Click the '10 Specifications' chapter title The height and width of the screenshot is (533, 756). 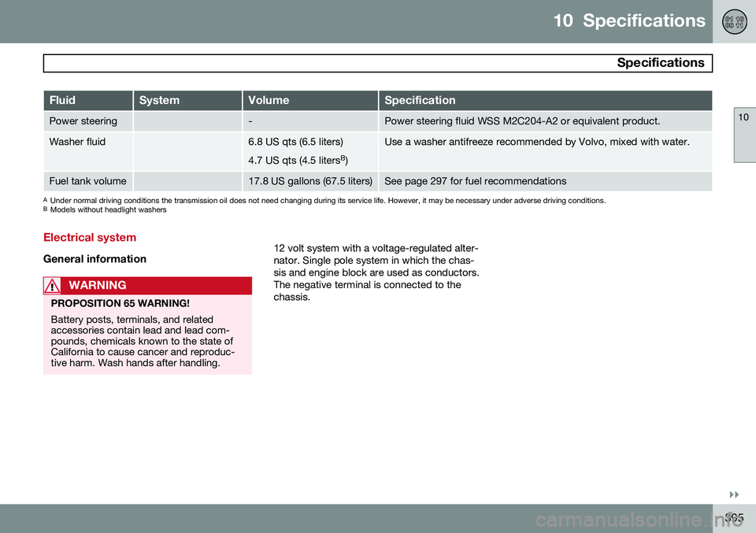pyautogui.click(x=629, y=20)
